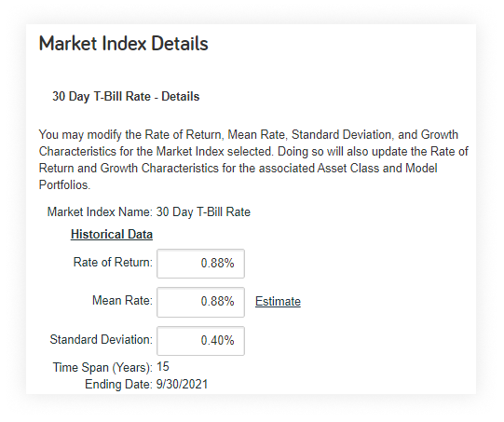Click the Standard Deviation input field
The image size is (504, 422).
[x=200, y=341]
